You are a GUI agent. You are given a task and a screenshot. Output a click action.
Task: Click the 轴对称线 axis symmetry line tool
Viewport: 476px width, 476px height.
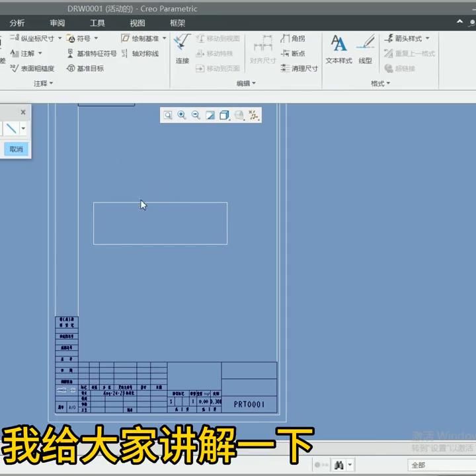pyautogui.click(x=140, y=54)
